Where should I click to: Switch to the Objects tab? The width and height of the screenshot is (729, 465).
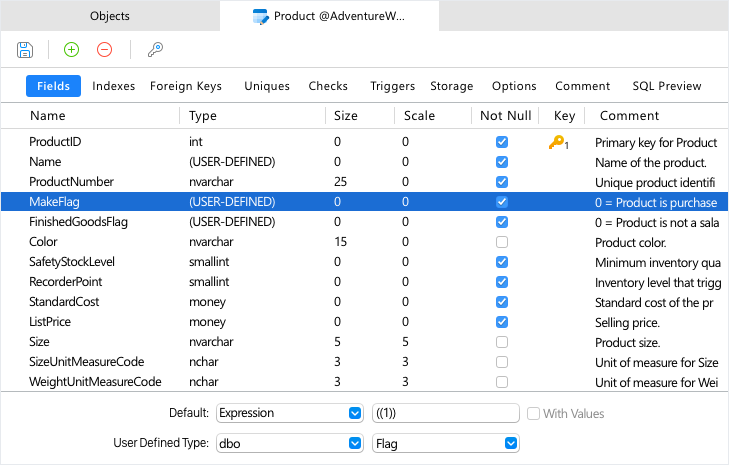coord(110,17)
